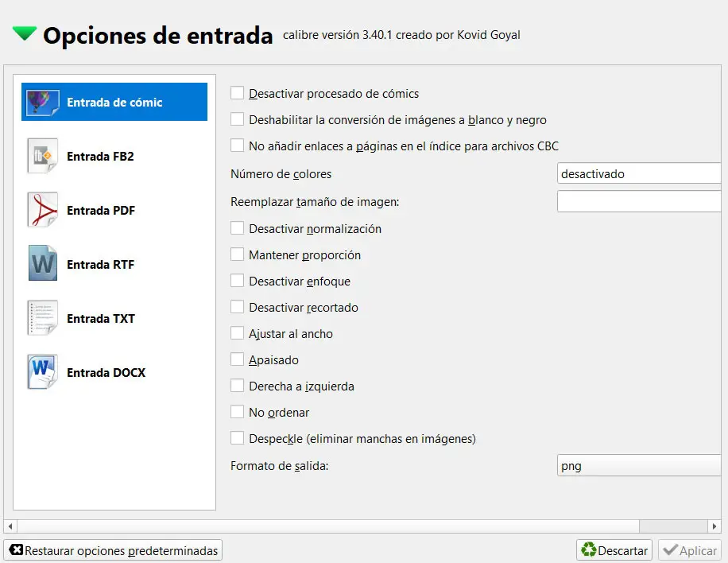Click the Opciones de entrada heading
Screen dimensions: 728x563
coord(158,35)
